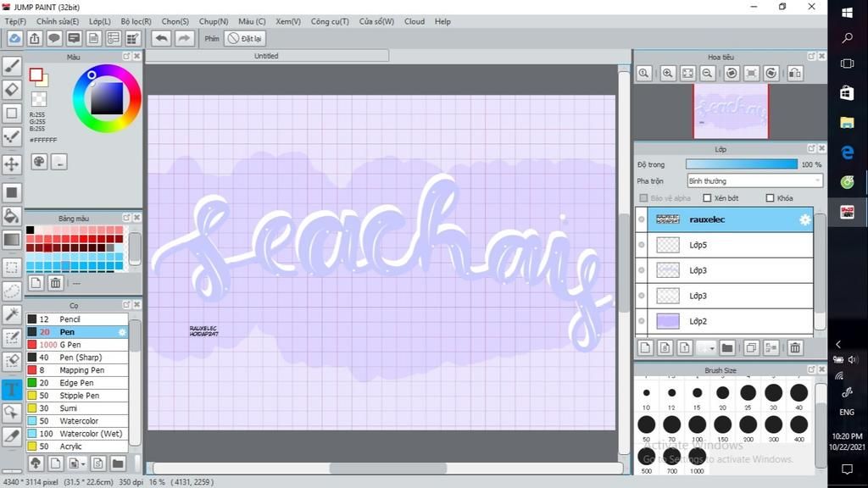
Task: Select the Bucket fill tool
Action: point(12,216)
